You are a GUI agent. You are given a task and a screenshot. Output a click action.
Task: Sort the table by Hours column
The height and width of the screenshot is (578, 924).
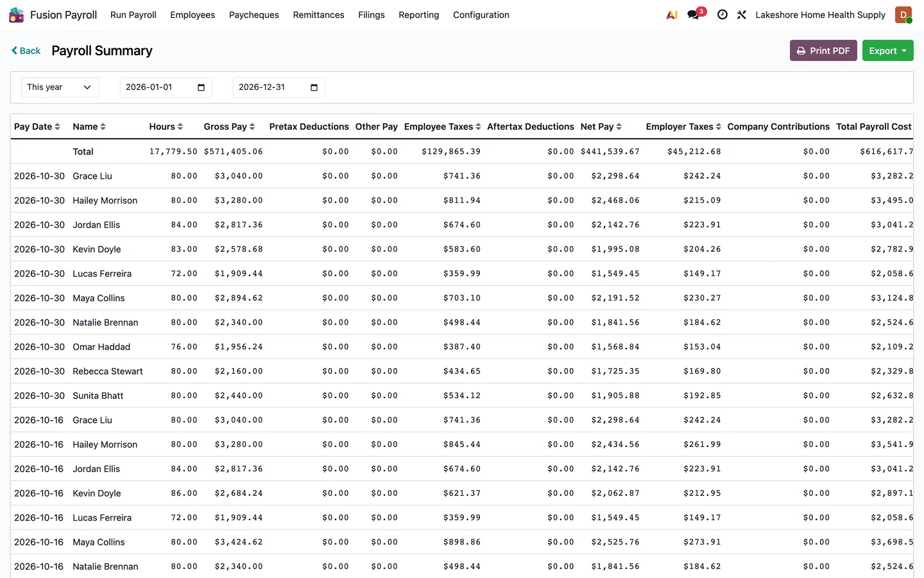click(x=166, y=127)
